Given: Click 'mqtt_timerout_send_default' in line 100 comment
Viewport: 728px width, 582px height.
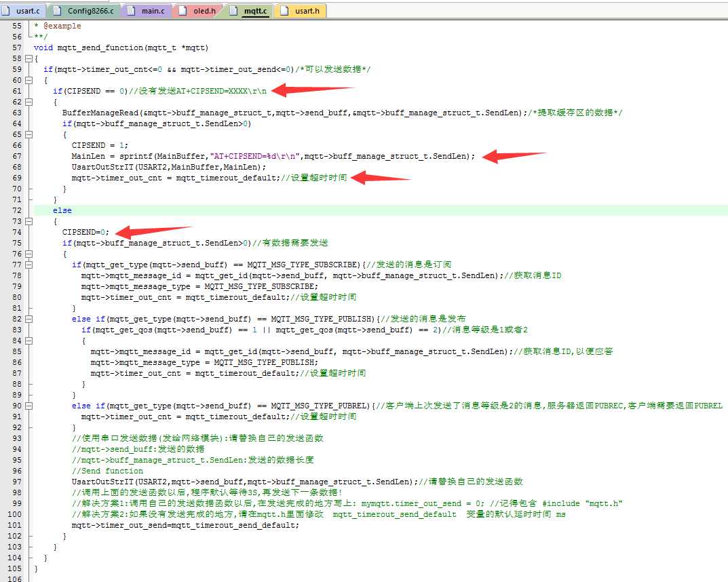Looking at the screenshot, I should click(394, 514).
